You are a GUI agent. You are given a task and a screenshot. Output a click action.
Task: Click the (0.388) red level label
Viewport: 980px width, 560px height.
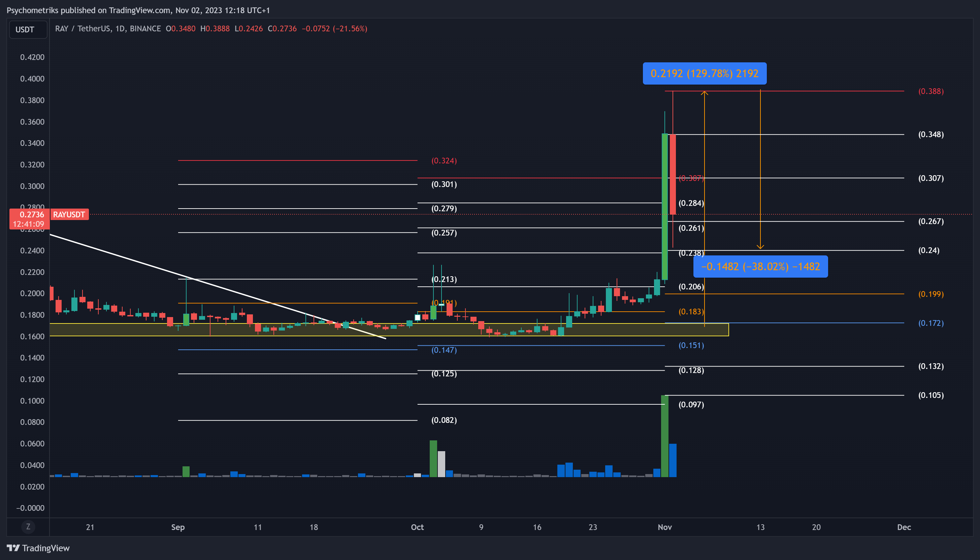[930, 91]
